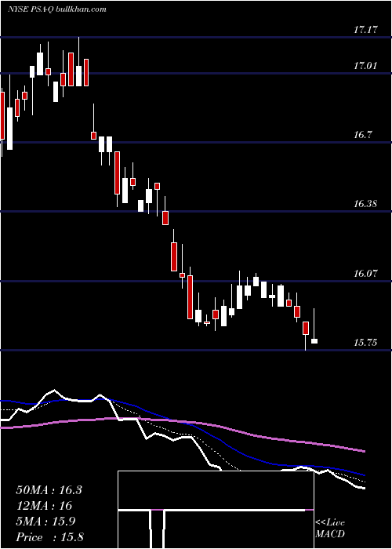Select the 15.75 price level label

point(365,343)
